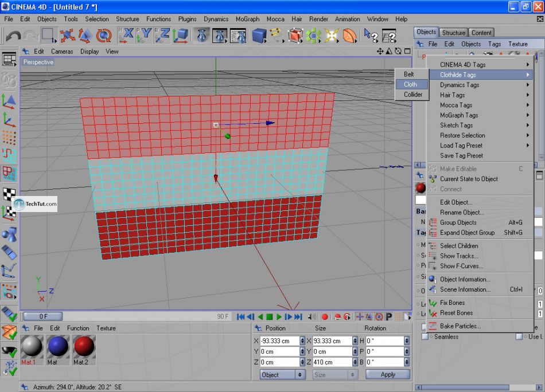Open Render Settings icon
This screenshot has width=545, height=392.
(x=239, y=36)
